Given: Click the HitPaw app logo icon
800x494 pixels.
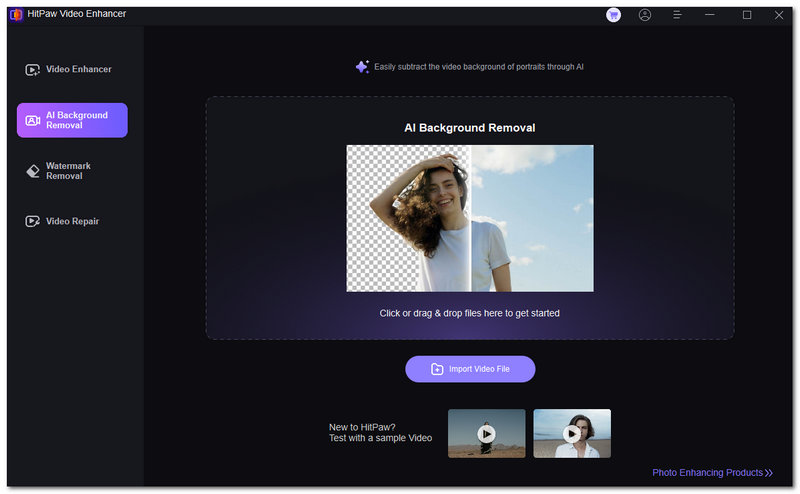Looking at the screenshot, I should [x=16, y=15].
